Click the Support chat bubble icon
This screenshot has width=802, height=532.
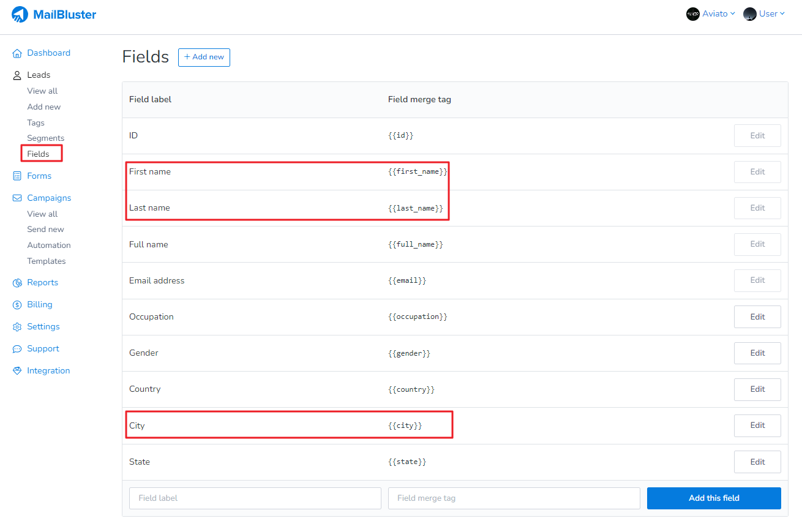coord(17,349)
